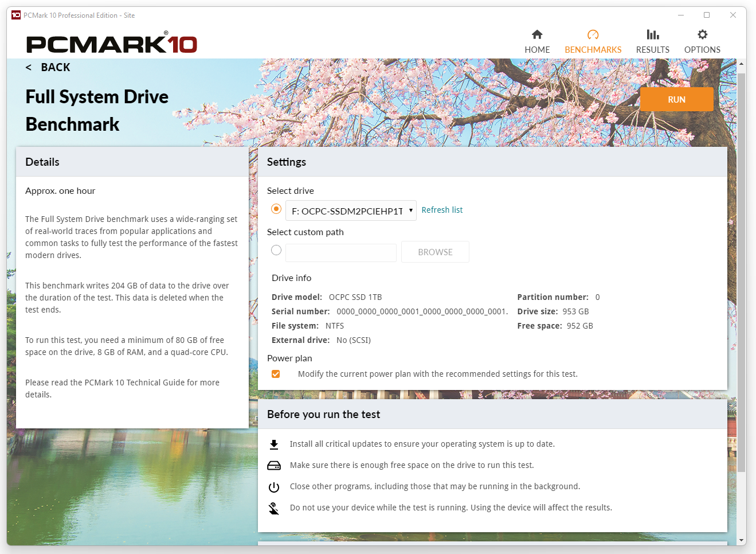Minimize the PCMark 10 window
756x554 pixels.
point(681,15)
